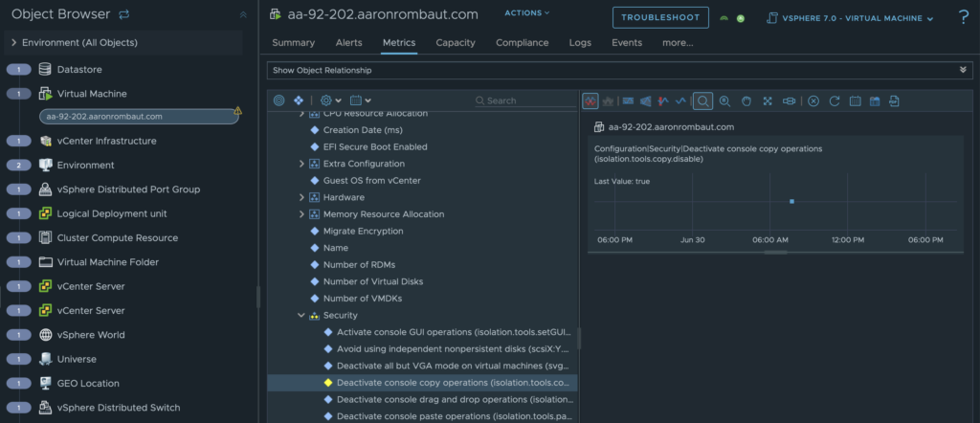Toggle the trend line button
980x423 pixels.
tap(681, 100)
